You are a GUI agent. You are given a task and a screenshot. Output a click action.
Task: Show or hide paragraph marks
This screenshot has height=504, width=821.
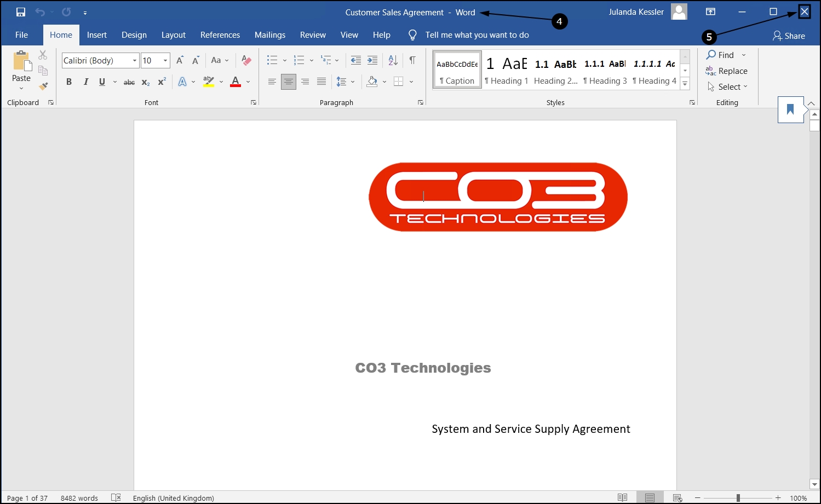click(412, 60)
